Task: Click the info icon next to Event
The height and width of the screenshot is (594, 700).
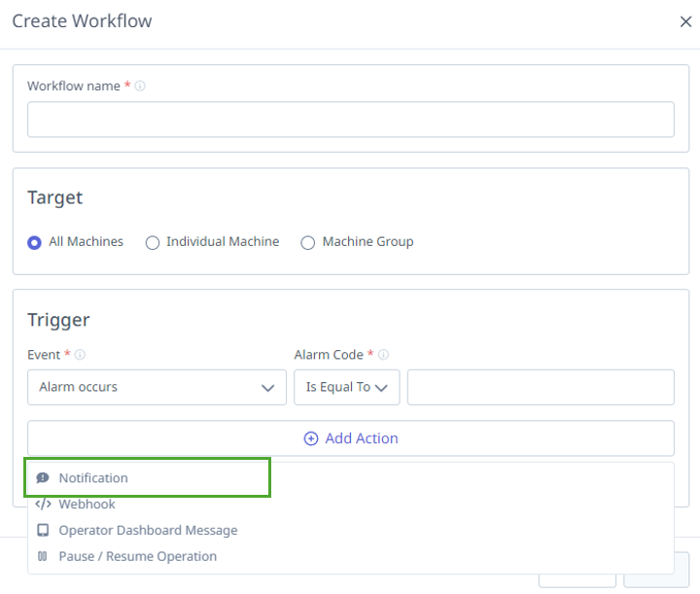Action: click(x=80, y=356)
